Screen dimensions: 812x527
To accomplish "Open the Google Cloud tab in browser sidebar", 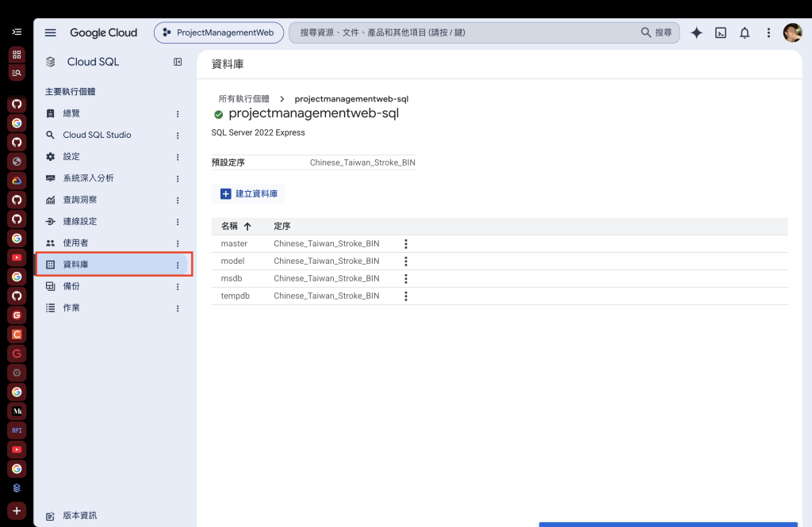I will click(x=17, y=181).
